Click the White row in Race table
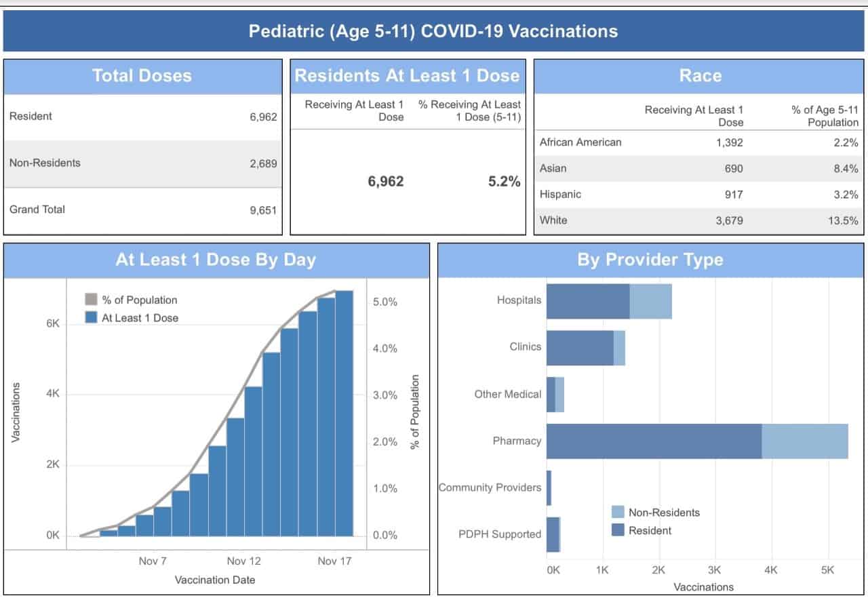The height and width of the screenshot is (598, 868). (x=698, y=220)
